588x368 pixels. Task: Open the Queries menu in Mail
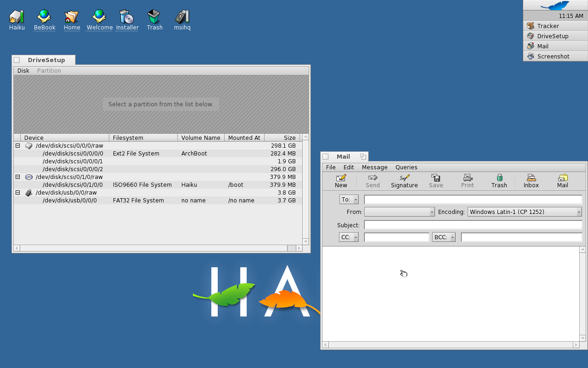(406, 167)
